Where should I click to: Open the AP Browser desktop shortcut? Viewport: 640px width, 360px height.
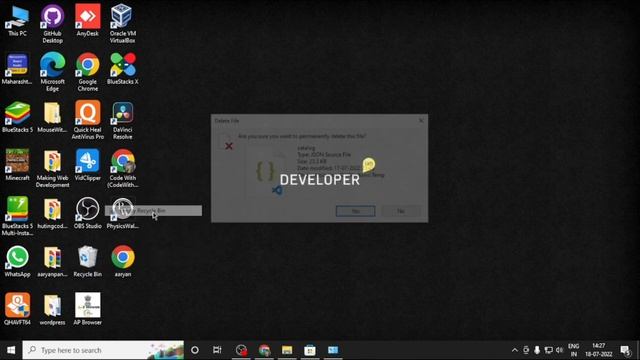87,309
